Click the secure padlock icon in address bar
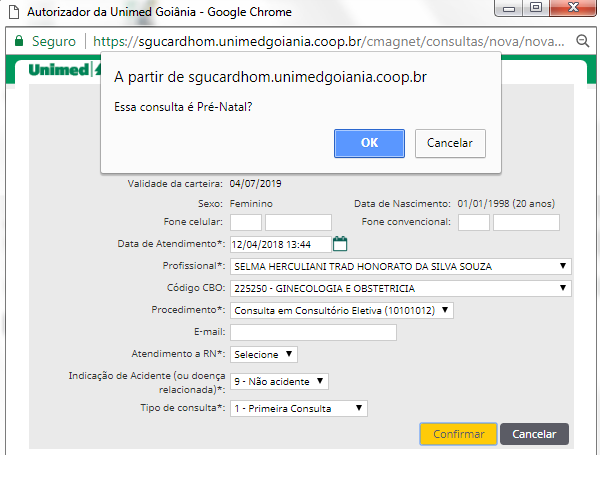Screen dimensions: 601x480 point(18,42)
